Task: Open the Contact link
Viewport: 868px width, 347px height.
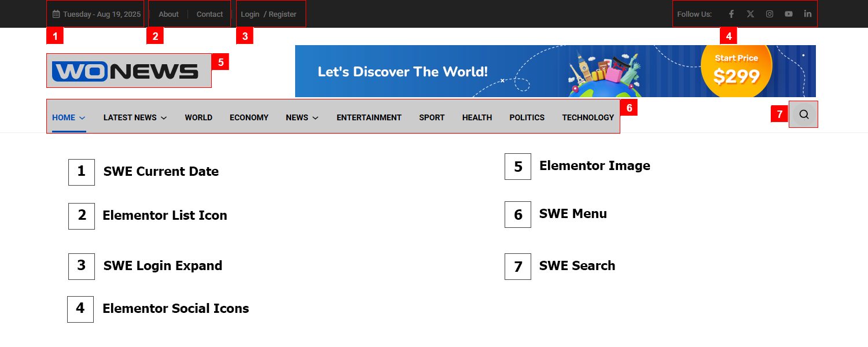Action: (209, 14)
